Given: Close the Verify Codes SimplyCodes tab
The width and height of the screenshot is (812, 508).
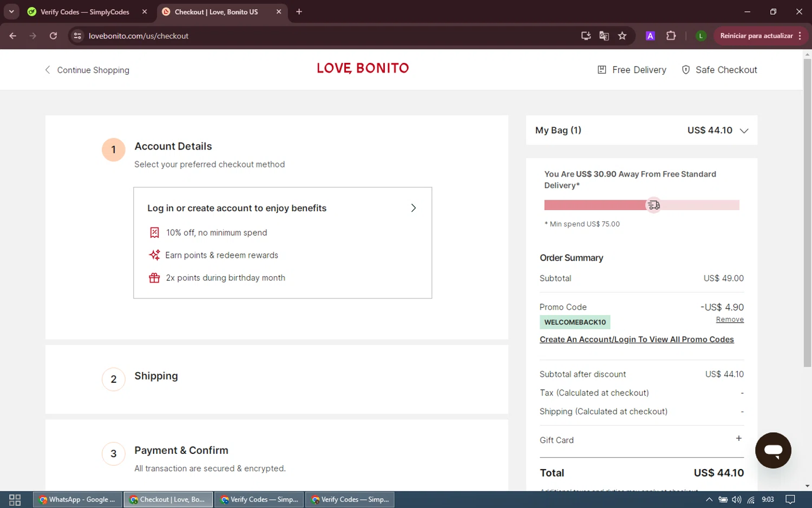Looking at the screenshot, I should 145,11.
